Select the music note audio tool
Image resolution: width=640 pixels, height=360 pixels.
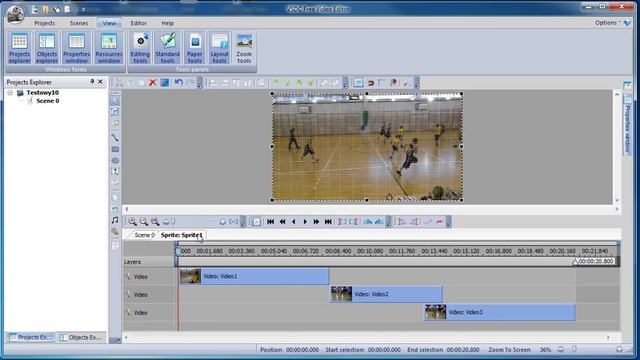115,220
